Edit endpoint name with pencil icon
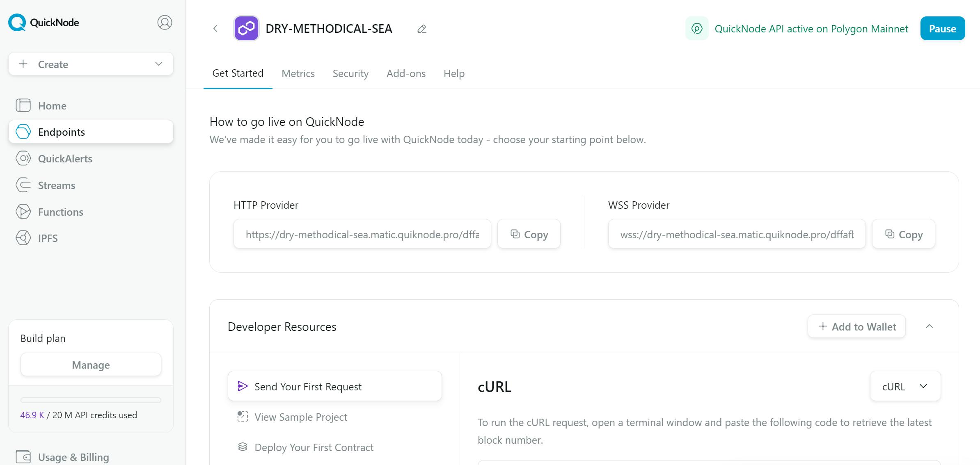Screen dimensions: 980x465 point(422,29)
